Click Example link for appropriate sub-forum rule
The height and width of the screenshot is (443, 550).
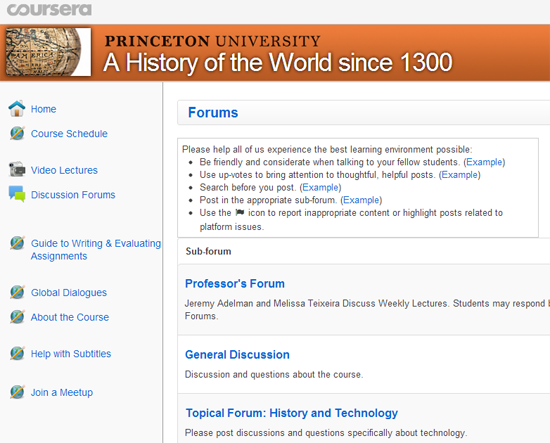[x=361, y=200]
